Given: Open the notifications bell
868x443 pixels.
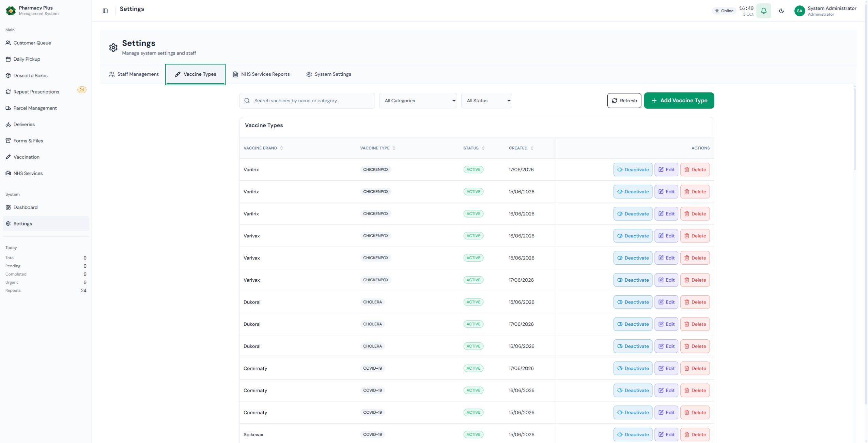Looking at the screenshot, I should point(764,11).
